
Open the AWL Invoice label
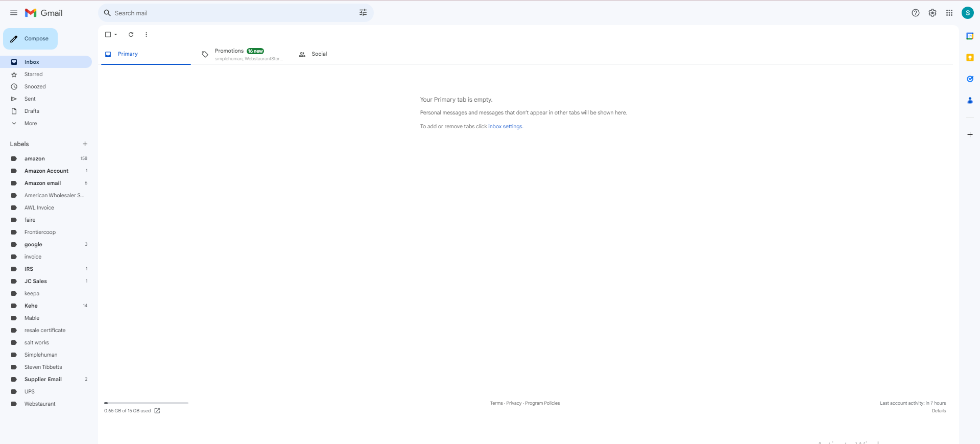(46, 207)
